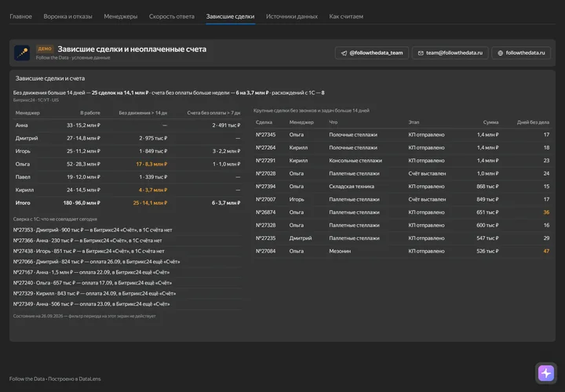This screenshot has width=565, height=392.
Task: Click the Итого row label
Action: pyautogui.click(x=23, y=203)
